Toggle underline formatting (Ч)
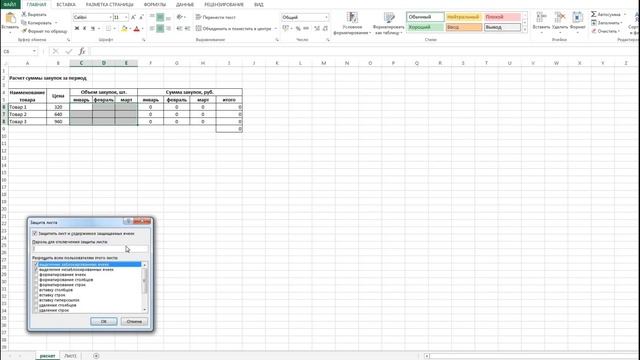Screen dimensions: 640x360 pyautogui.click(x=93, y=28)
